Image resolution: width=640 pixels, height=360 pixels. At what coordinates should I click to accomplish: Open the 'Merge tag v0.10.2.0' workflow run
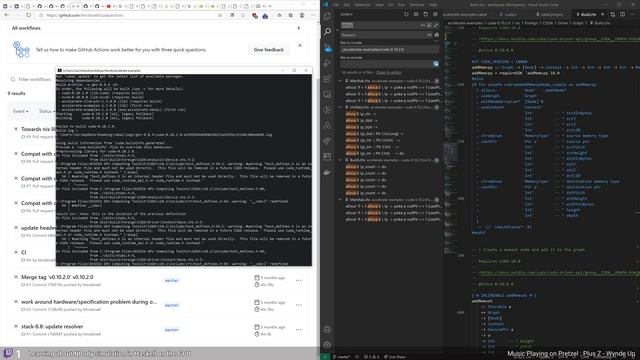tap(57, 277)
